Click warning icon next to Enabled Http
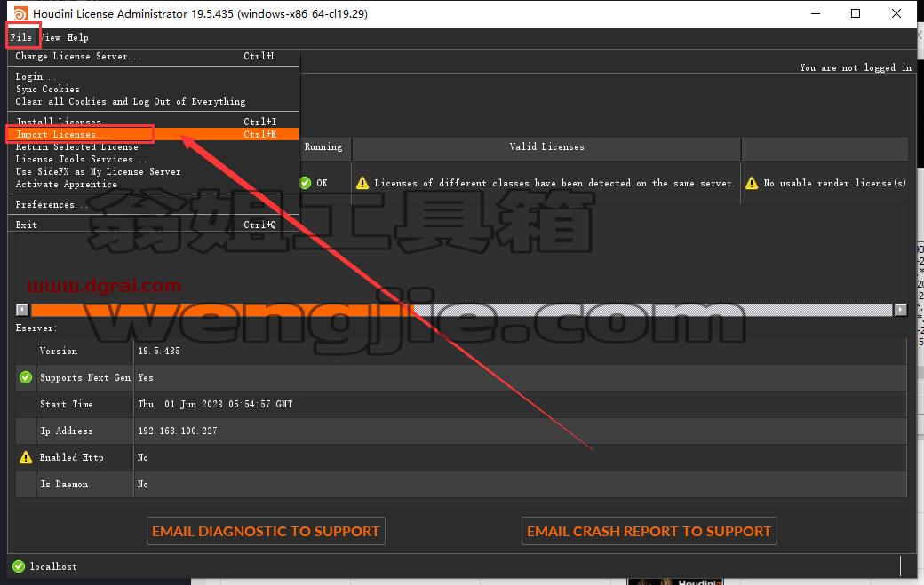924x585 pixels. pos(26,457)
